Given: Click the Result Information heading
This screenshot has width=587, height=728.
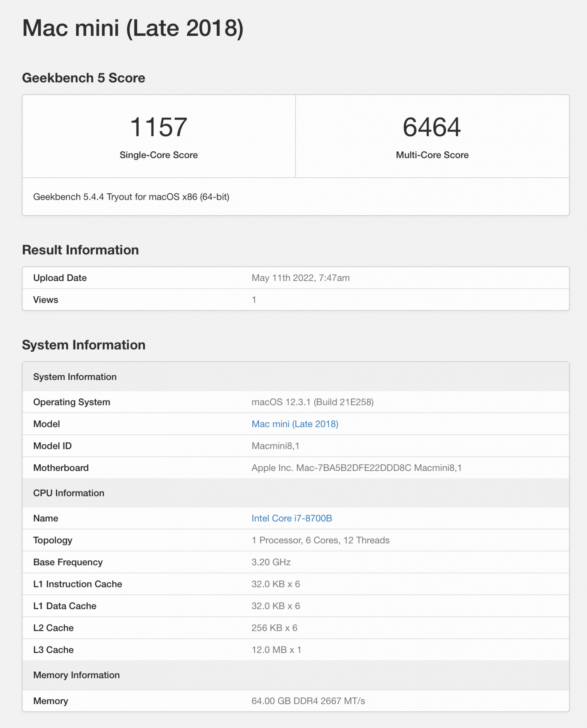Looking at the screenshot, I should pyautogui.click(x=80, y=250).
